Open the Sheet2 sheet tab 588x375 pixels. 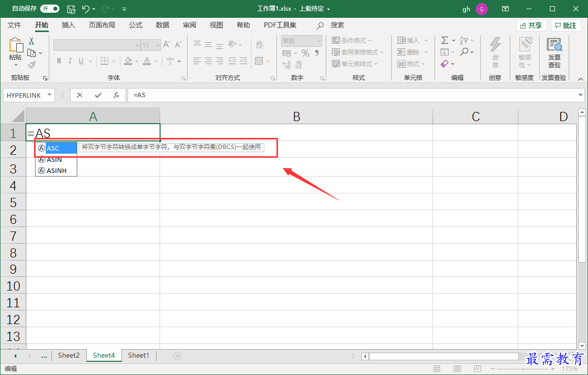click(69, 356)
